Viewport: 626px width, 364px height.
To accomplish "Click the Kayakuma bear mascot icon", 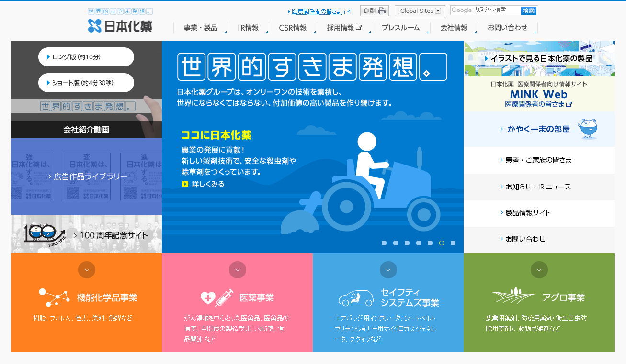I will pos(587,129).
